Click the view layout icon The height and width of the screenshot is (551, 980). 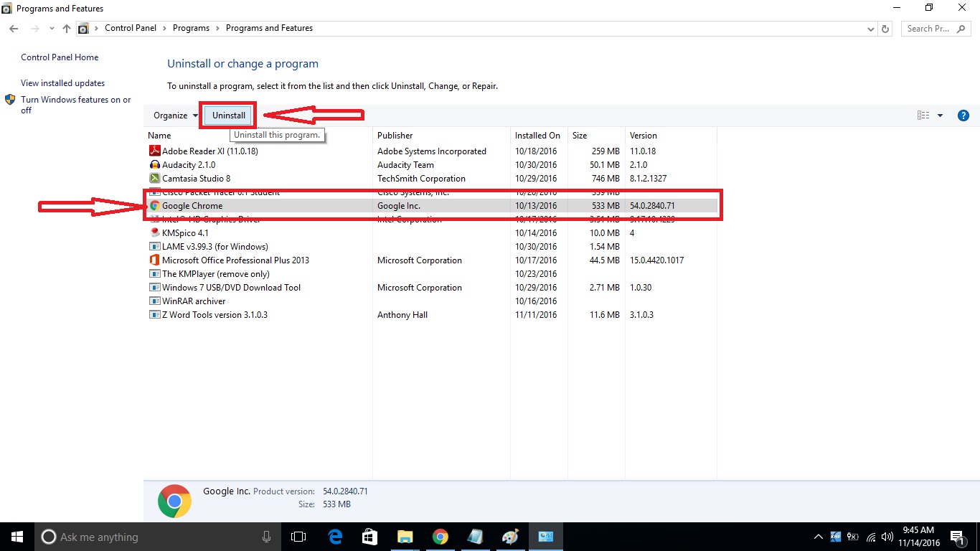pyautogui.click(x=923, y=116)
